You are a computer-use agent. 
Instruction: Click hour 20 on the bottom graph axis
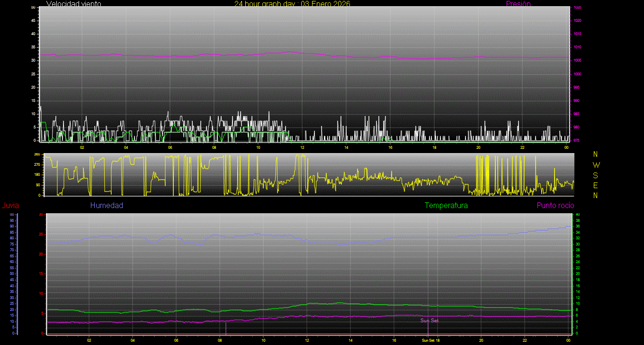tap(481, 340)
